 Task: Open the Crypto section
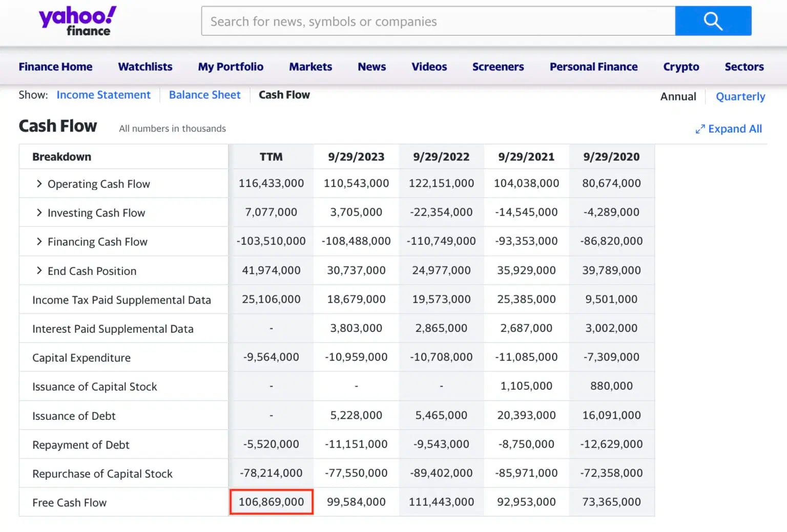681,67
